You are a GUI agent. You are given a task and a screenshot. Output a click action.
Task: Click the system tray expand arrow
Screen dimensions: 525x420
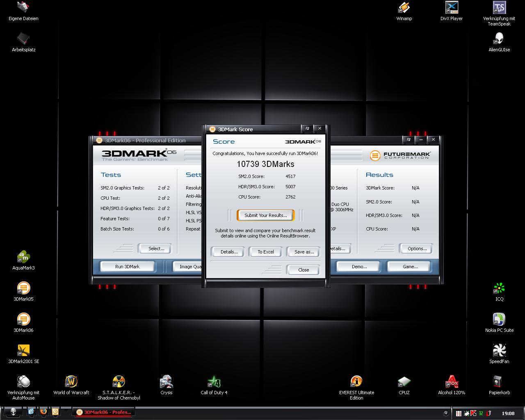click(x=446, y=413)
